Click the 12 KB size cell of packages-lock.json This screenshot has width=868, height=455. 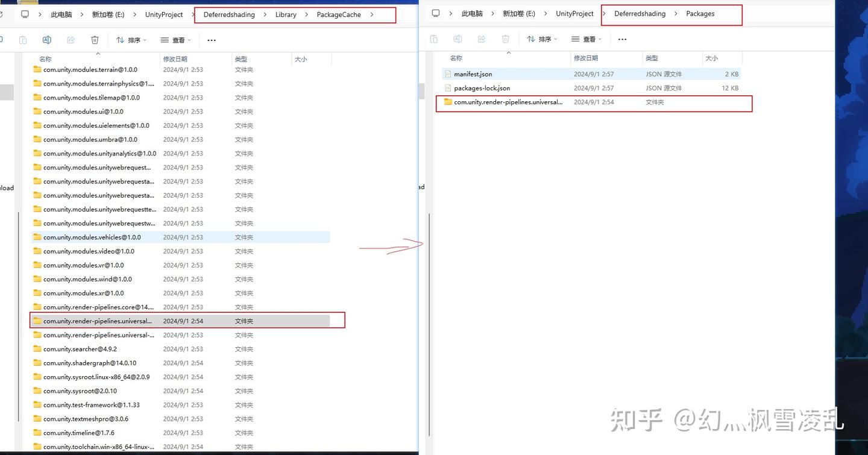[730, 88]
